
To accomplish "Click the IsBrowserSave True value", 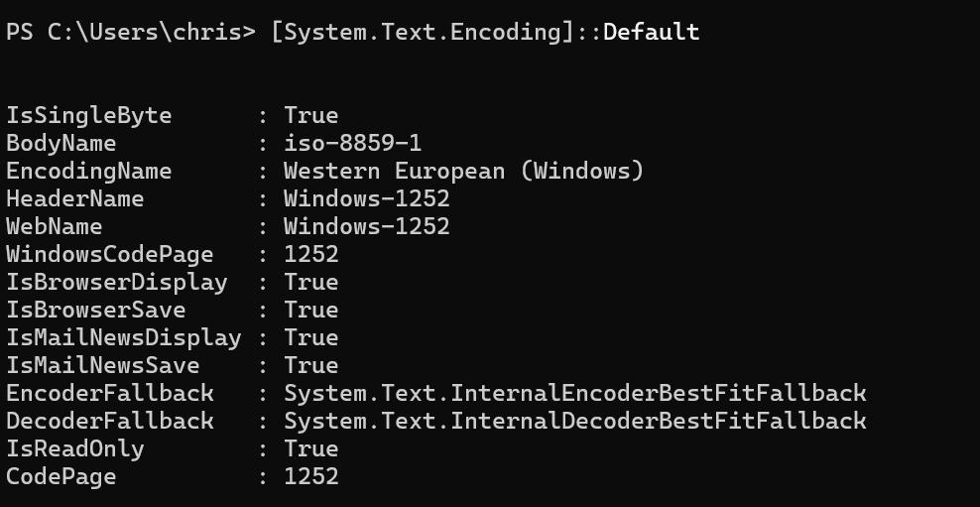I will (311, 311).
